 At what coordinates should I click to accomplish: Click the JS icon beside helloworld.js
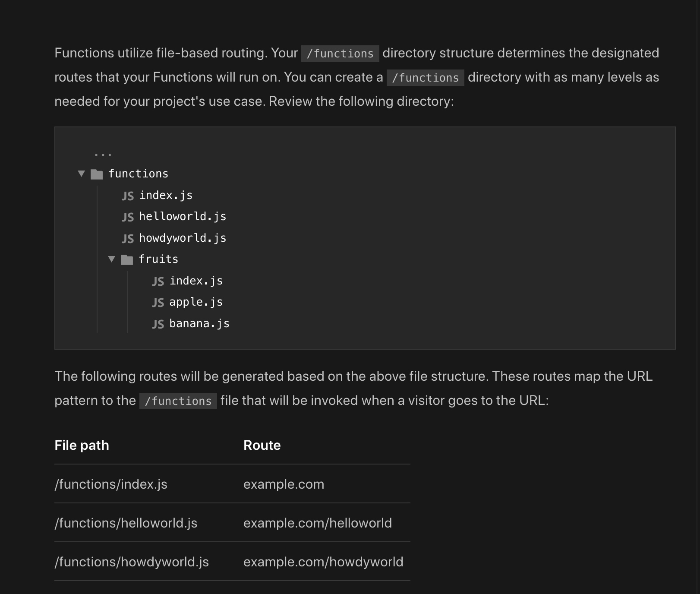[x=128, y=217]
